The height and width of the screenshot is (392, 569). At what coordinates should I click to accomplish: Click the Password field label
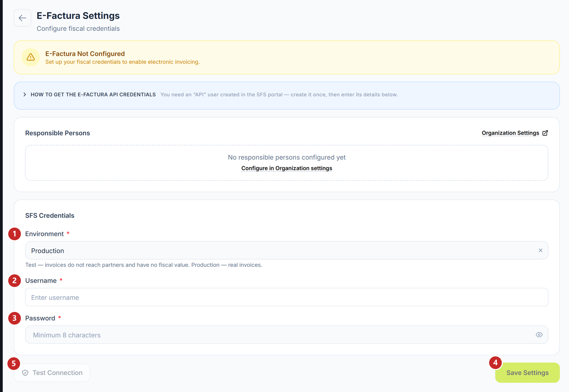[x=40, y=318]
